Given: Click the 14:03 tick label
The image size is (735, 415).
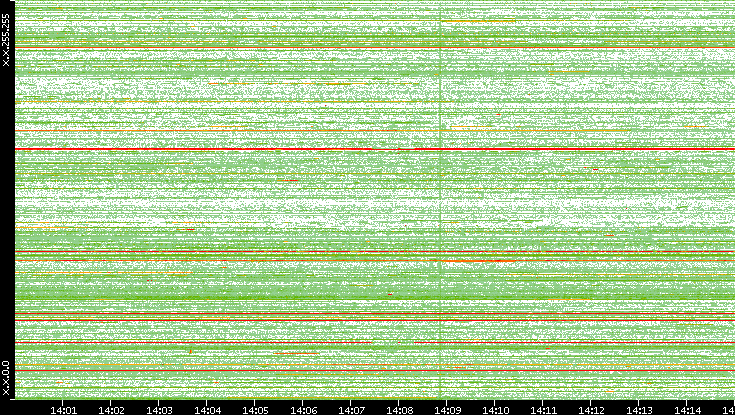Looking at the screenshot, I should point(159,410).
